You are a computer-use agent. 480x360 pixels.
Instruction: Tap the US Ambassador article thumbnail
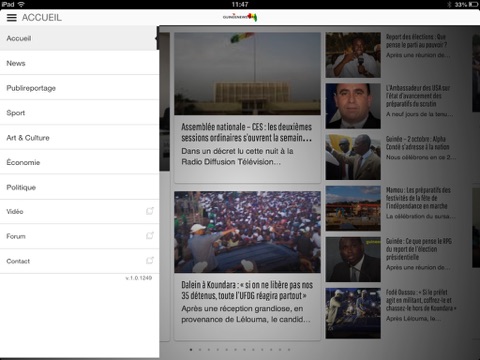pos(353,106)
